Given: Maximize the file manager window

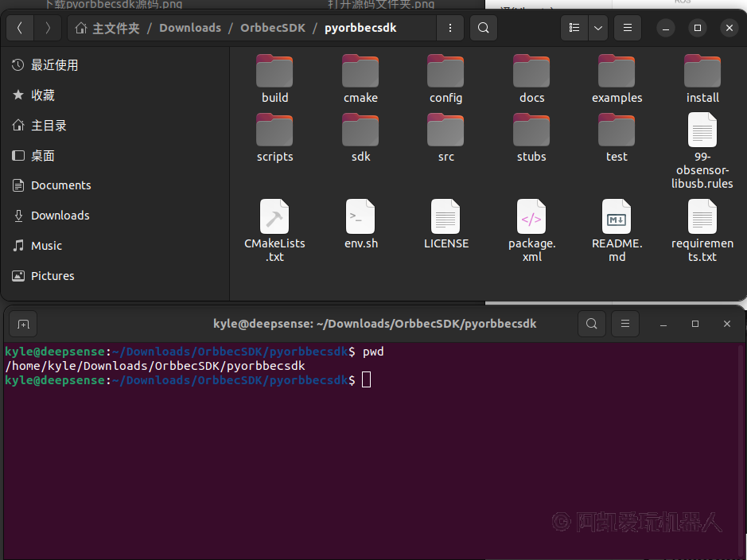Looking at the screenshot, I should click(x=698, y=28).
